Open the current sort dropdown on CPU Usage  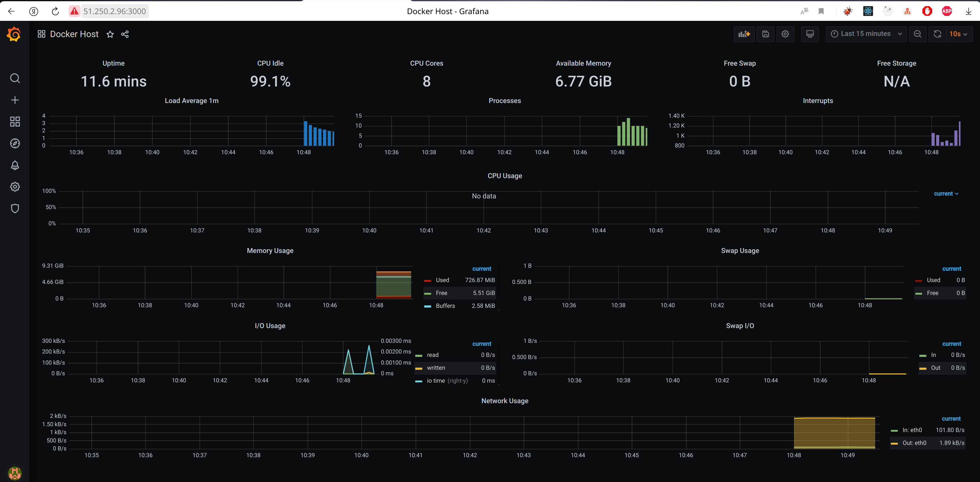click(x=947, y=193)
